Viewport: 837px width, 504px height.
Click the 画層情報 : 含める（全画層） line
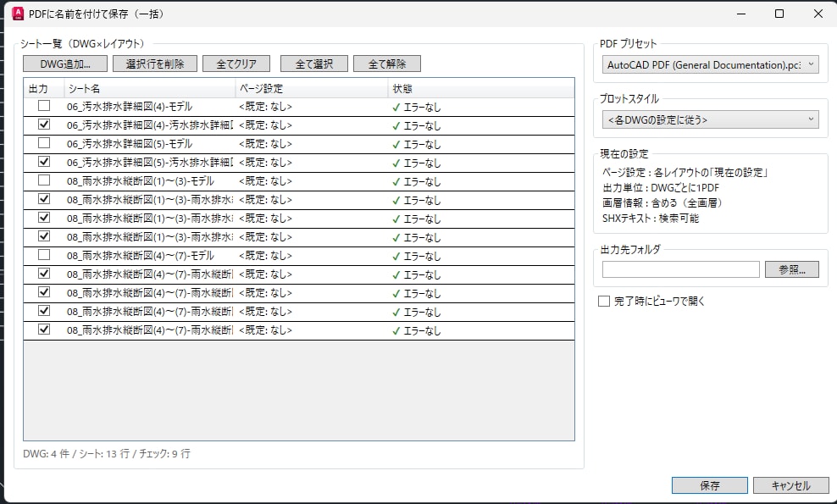[662, 203]
